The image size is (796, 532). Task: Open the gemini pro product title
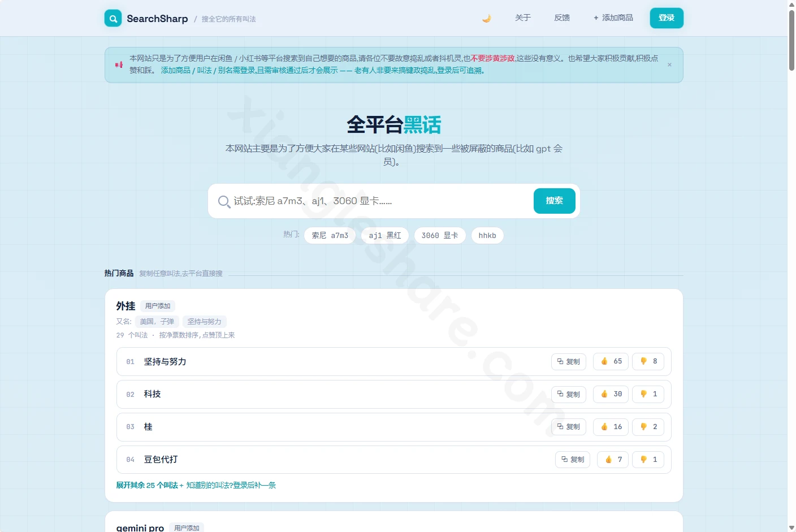click(x=140, y=527)
